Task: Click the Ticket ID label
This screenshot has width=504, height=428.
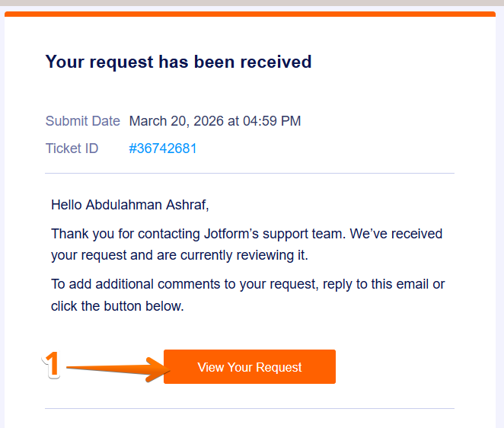Action: pyautogui.click(x=72, y=149)
